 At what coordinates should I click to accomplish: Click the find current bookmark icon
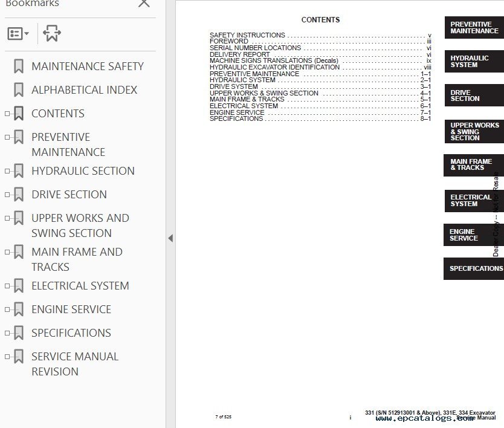51,34
